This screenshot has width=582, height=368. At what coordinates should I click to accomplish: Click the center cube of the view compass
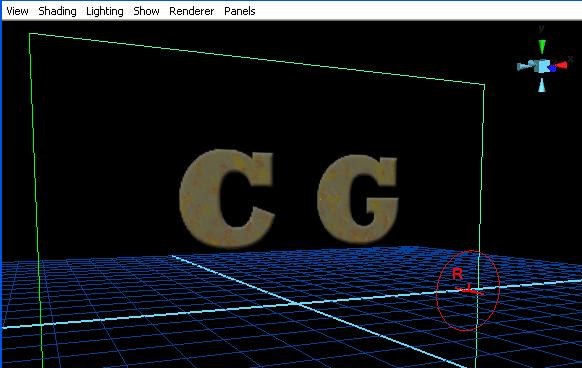coord(543,66)
